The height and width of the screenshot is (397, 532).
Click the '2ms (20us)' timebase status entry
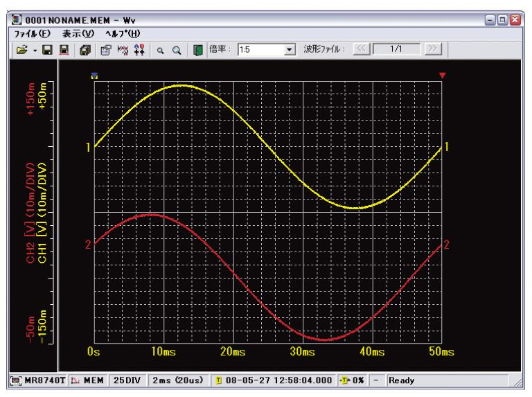[178, 380]
